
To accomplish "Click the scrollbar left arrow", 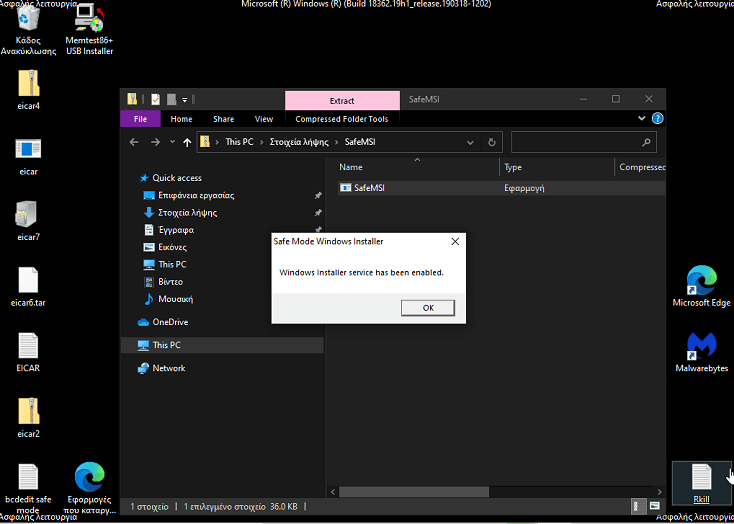I will 333,492.
